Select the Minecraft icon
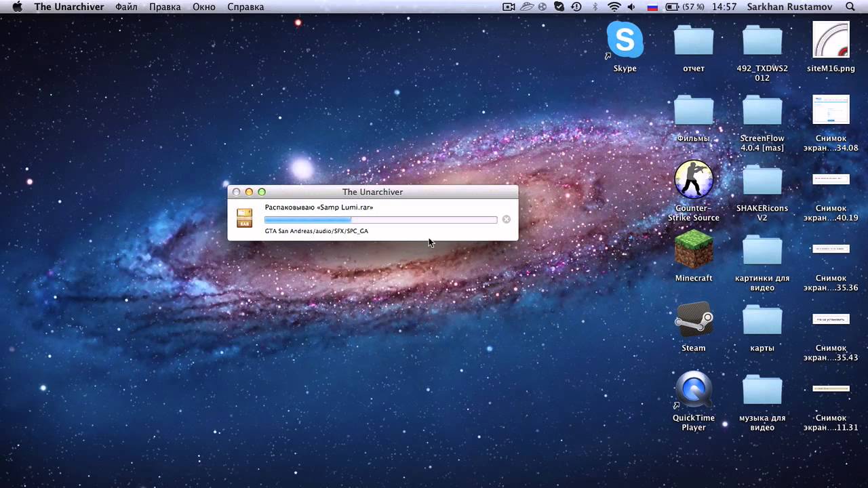The width and height of the screenshot is (868, 488). tap(694, 249)
